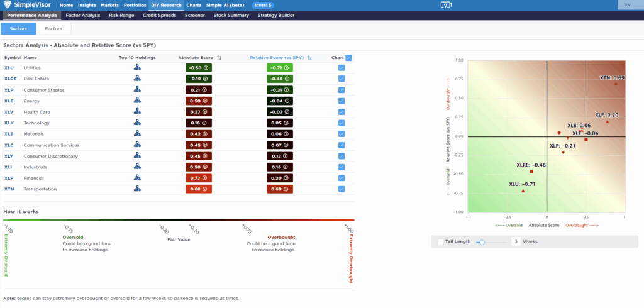Viewport: 644px width, 308px height.
Task: Adjust the Tail Length slider
Action: pos(482,242)
